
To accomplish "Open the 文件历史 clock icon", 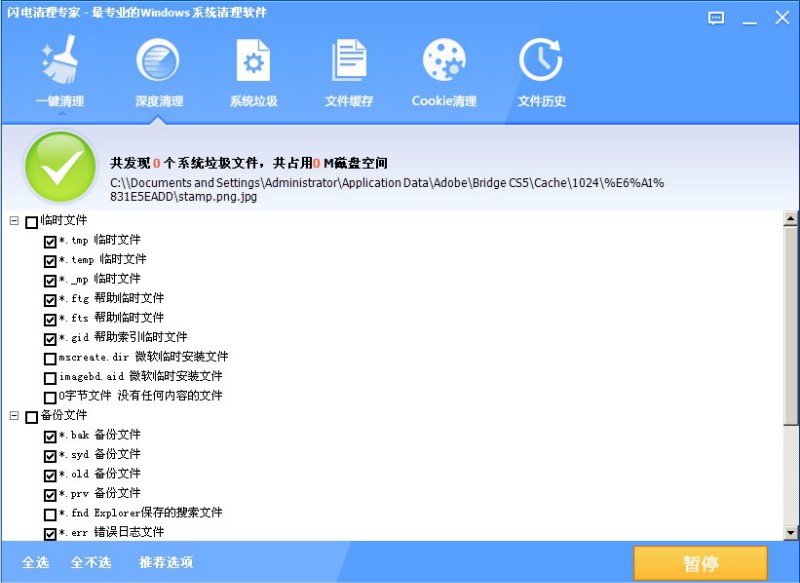I will tap(541, 62).
